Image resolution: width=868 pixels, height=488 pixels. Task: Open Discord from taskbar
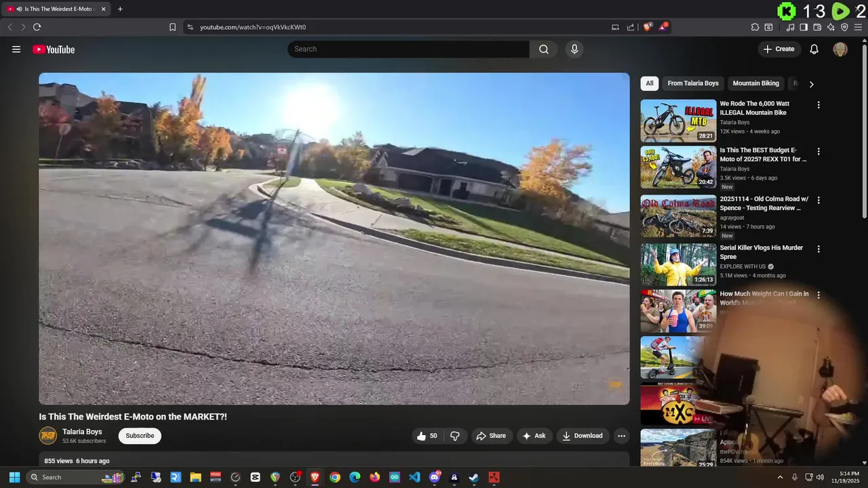[x=435, y=477]
